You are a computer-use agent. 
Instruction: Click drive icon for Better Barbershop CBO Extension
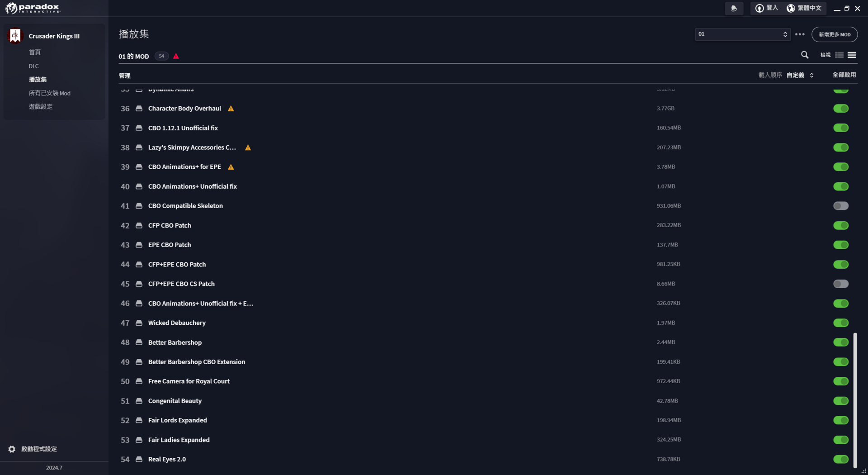click(x=139, y=362)
